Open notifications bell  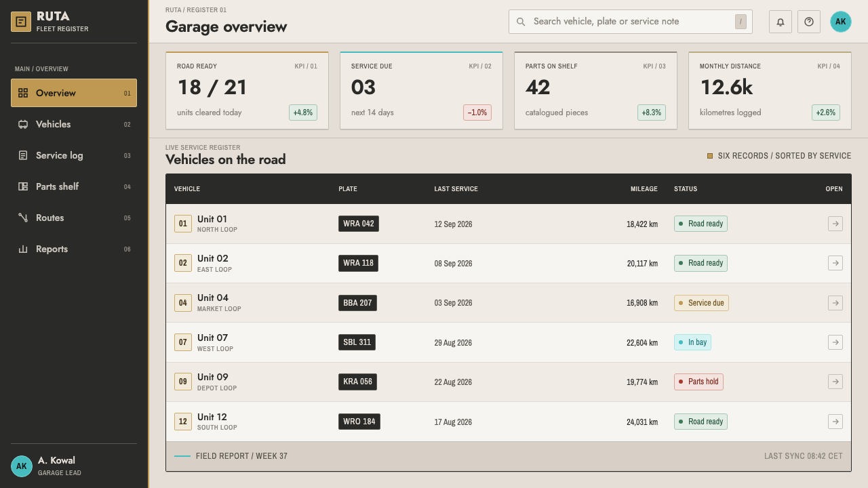click(x=781, y=22)
